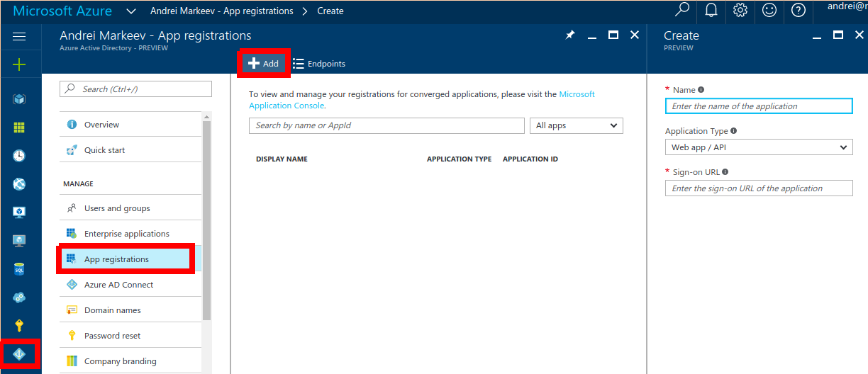Focus the Search by name or AppId field
This screenshot has height=374, width=868.
coord(386,125)
